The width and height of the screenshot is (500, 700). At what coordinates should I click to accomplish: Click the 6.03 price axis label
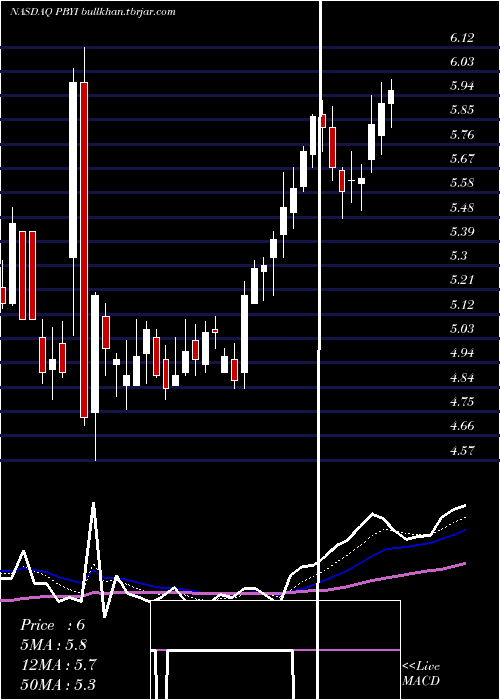tap(462, 62)
